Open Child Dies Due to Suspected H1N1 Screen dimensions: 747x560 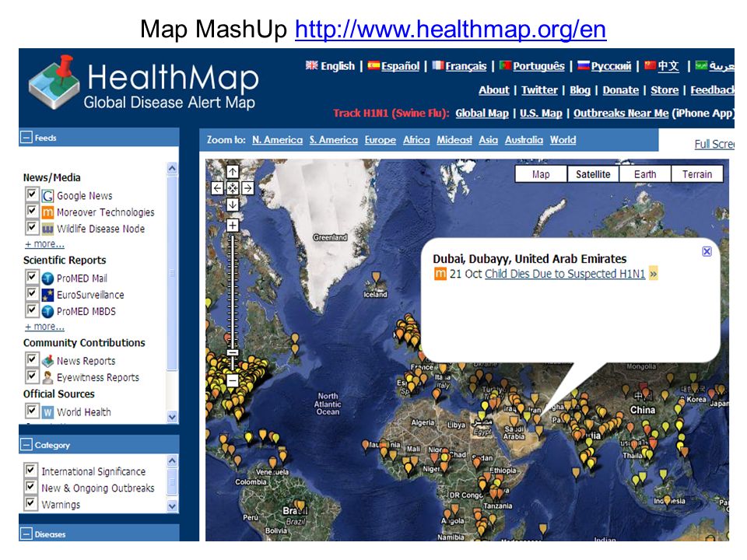tap(565, 274)
